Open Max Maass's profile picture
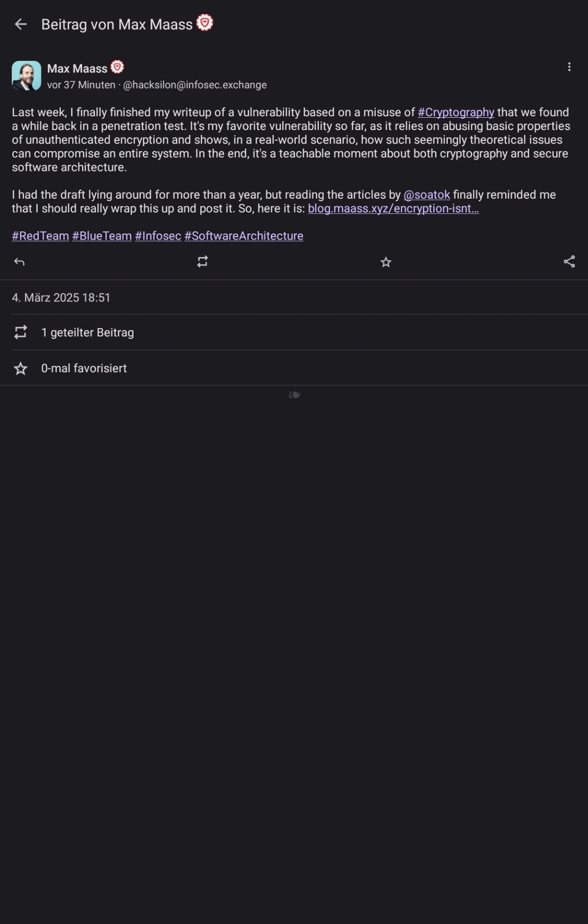The image size is (588, 924). pos(27,76)
